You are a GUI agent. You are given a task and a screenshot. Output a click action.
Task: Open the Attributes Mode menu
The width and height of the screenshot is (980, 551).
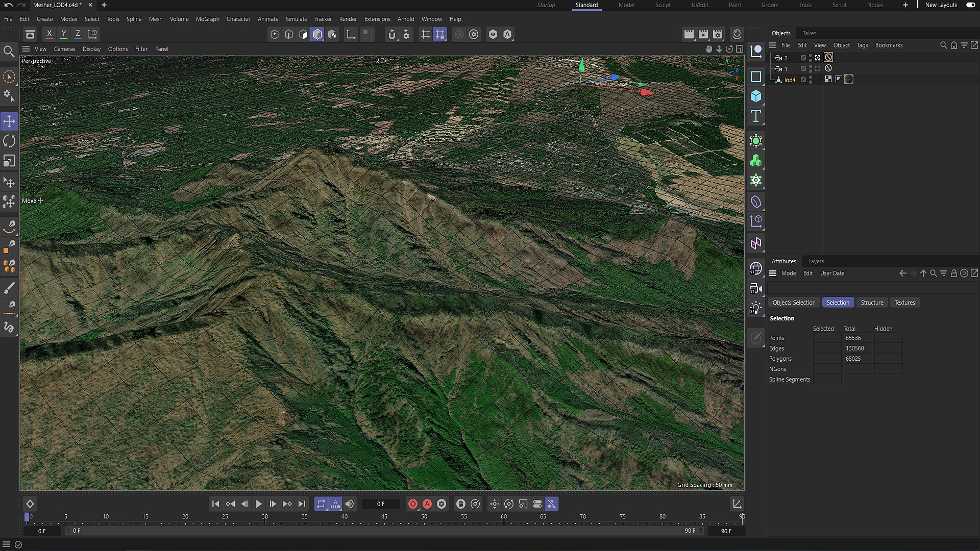click(789, 273)
